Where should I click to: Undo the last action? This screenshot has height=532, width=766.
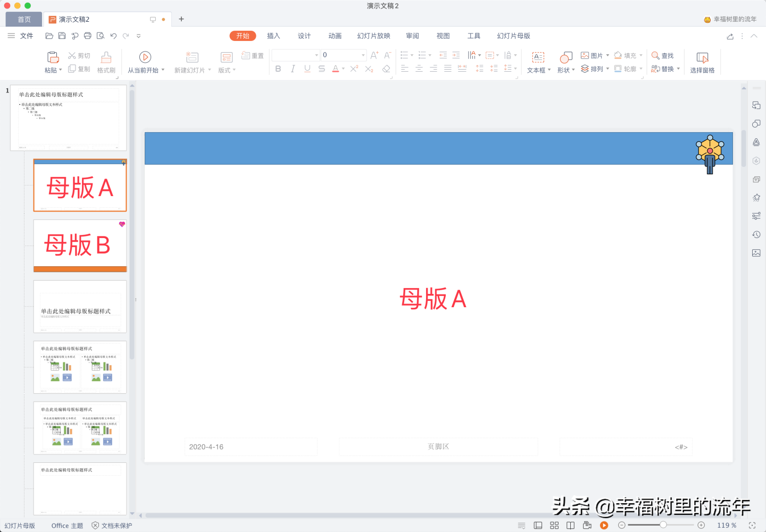pyautogui.click(x=113, y=36)
